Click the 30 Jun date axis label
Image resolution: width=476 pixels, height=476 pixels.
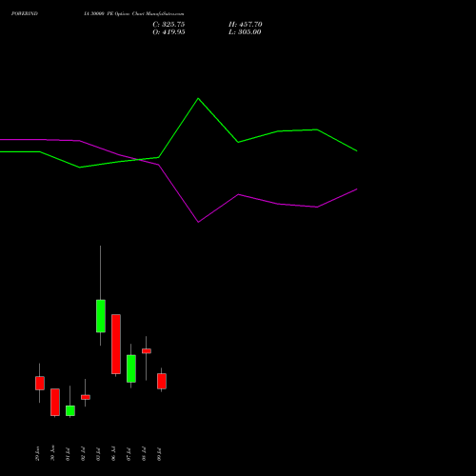[52, 454]
